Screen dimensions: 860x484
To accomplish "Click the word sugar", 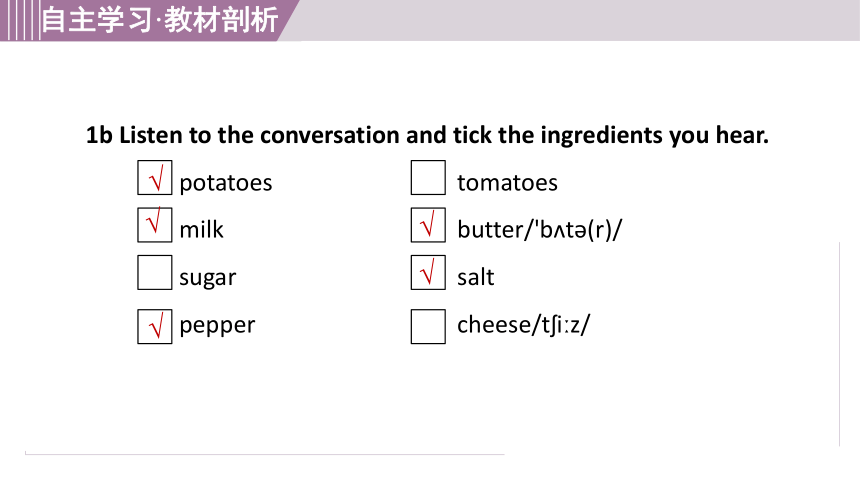I will coord(207,278).
